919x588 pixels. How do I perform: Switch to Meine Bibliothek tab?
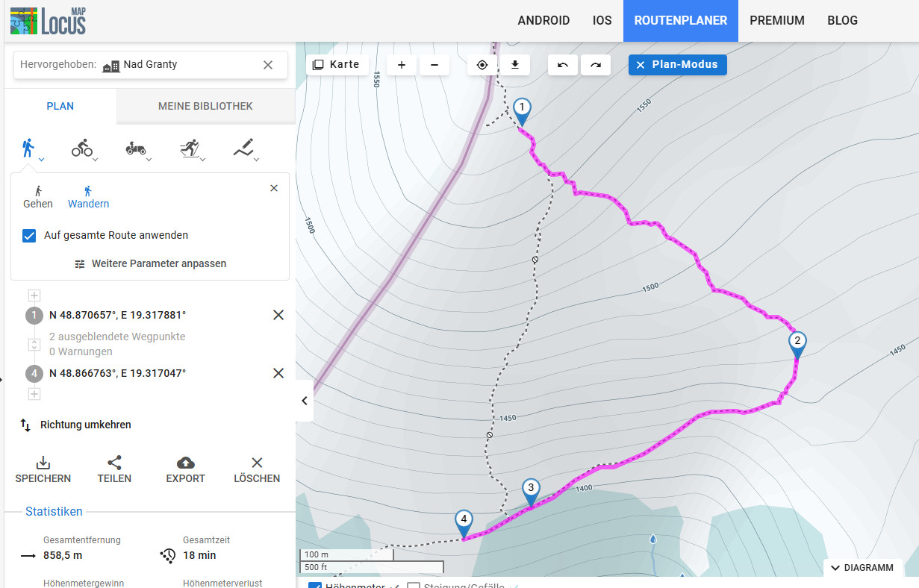point(205,107)
